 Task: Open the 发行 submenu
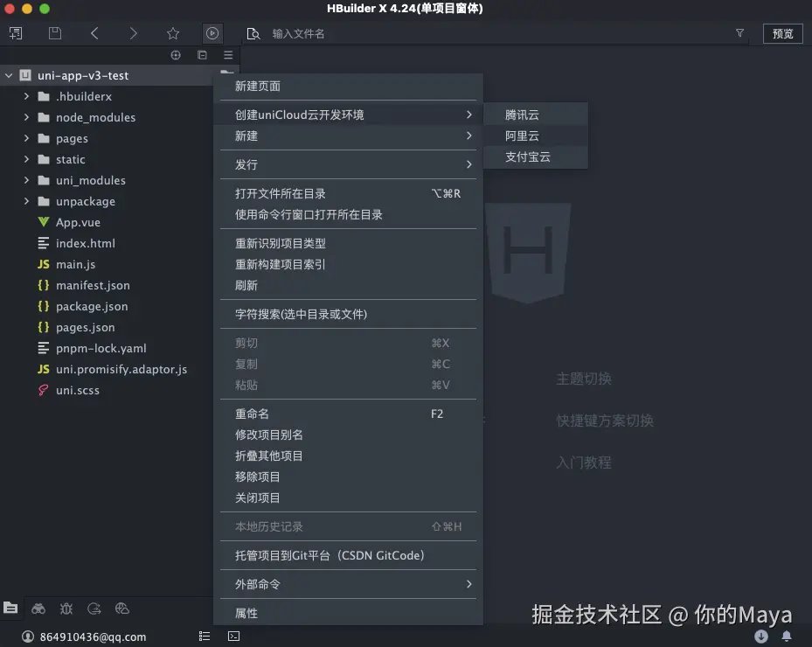point(348,164)
